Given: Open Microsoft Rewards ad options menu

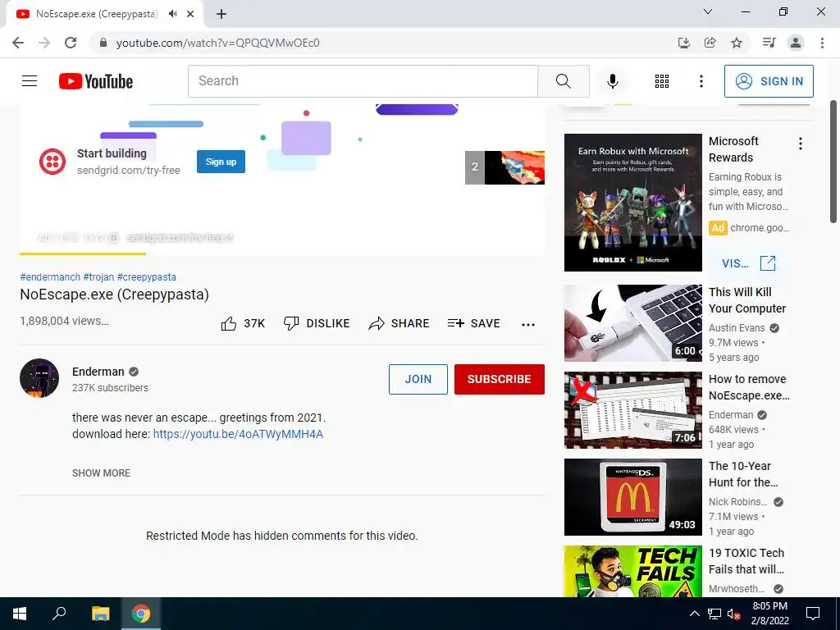Looking at the screenshot, I should tap(800, 143).
